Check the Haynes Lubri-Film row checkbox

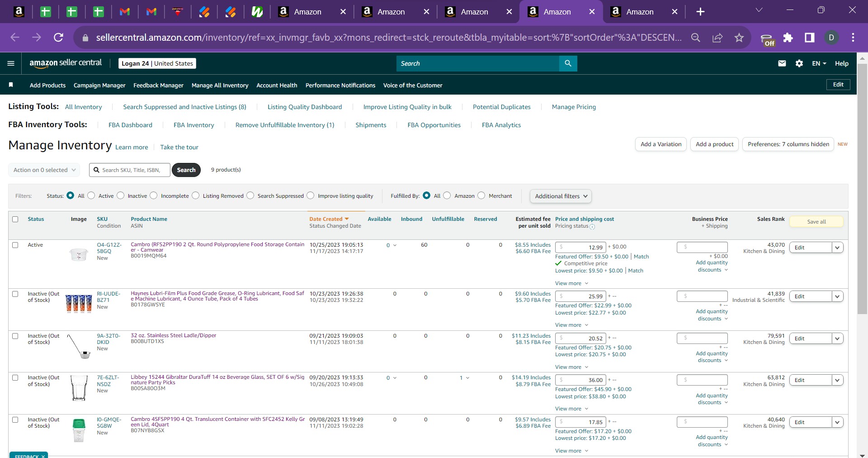(15, 294)
